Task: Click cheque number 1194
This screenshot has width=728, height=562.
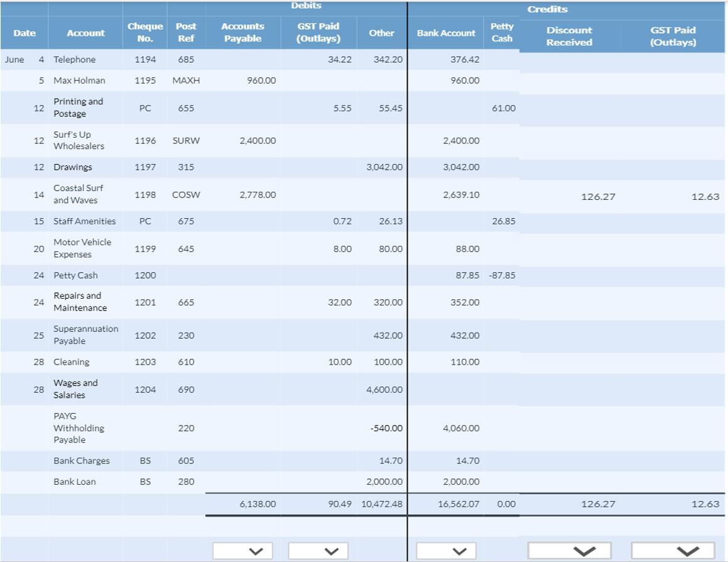Action: coord(145,59)
